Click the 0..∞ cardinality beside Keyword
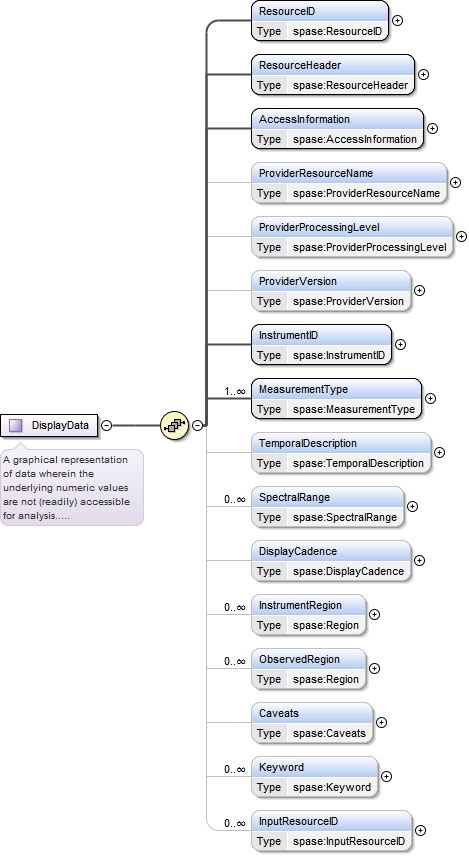The height and width of the screenshot is (856, 469). (235, 770)
